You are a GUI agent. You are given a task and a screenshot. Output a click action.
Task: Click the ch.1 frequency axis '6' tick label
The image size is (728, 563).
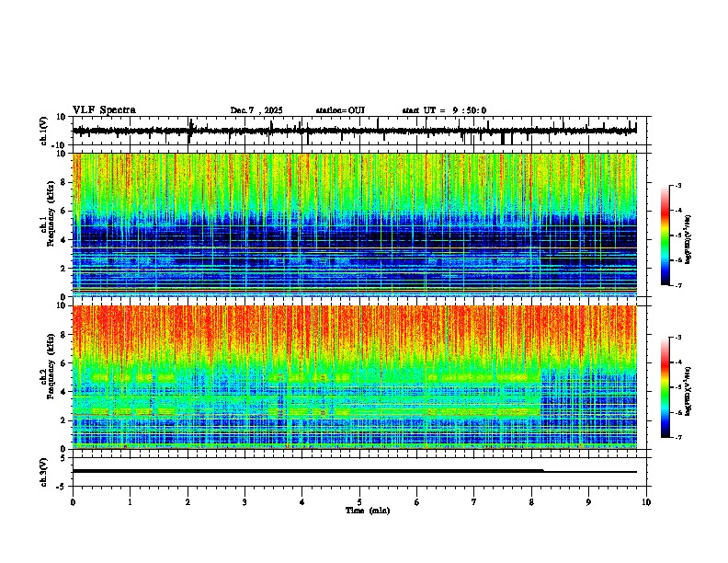point(63,211)
